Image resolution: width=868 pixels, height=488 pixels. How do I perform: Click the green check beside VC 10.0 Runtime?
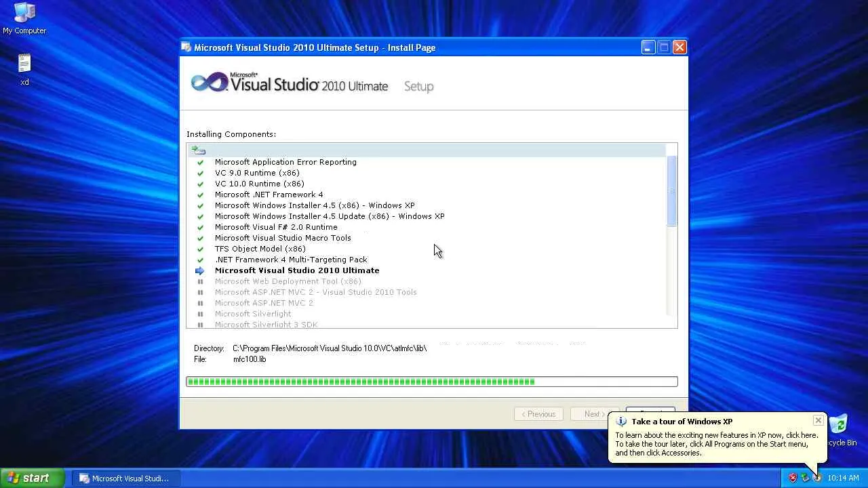(x=200, y=184)
